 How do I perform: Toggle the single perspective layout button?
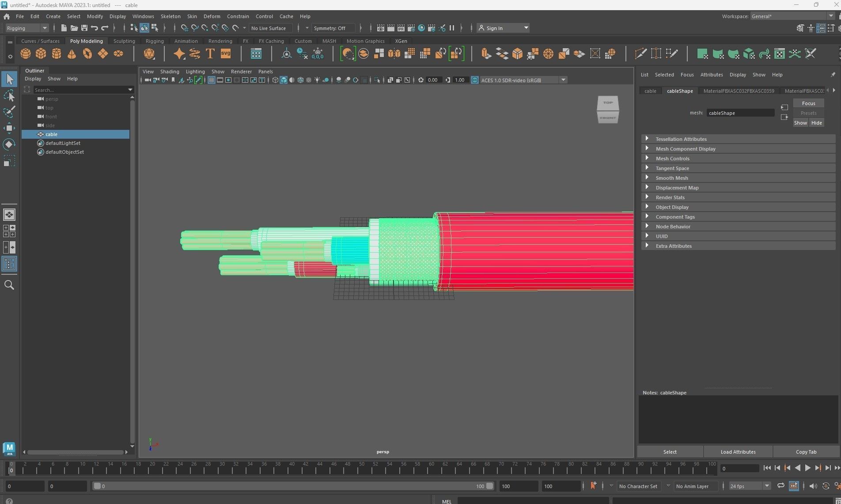pyautogui.click(x=9, y=215)
